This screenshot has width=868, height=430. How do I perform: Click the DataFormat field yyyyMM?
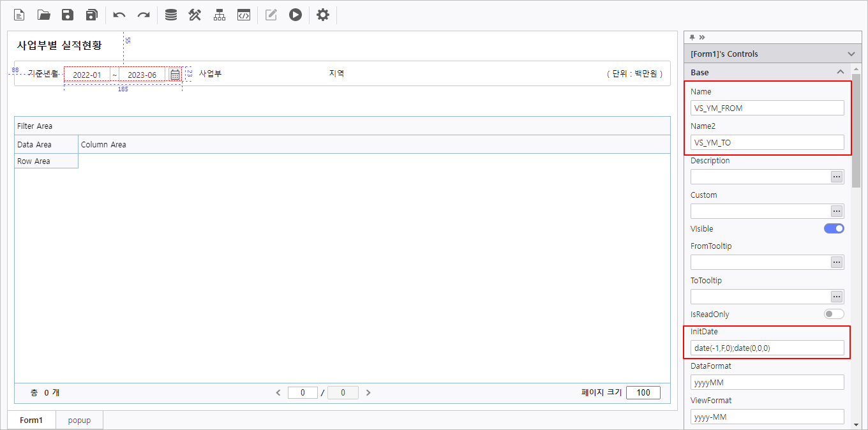767,382
